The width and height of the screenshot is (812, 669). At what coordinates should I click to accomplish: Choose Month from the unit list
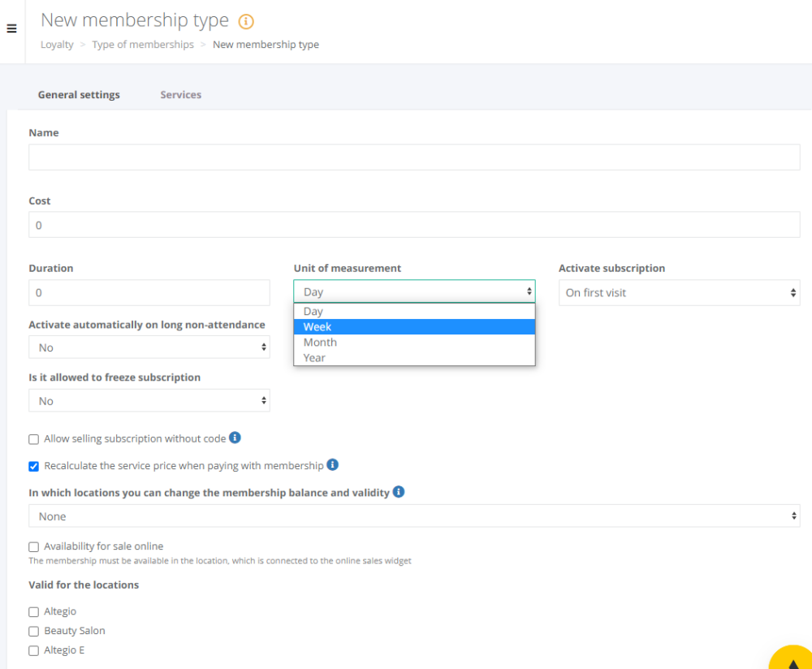414,343
